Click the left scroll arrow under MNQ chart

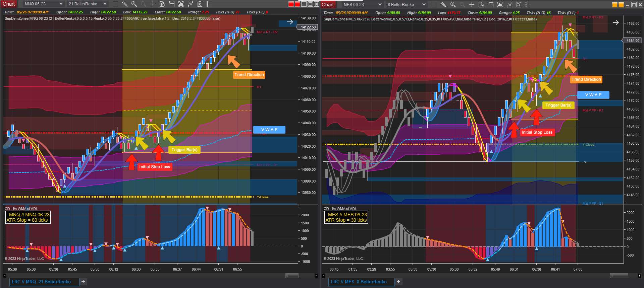click(5, 276)
